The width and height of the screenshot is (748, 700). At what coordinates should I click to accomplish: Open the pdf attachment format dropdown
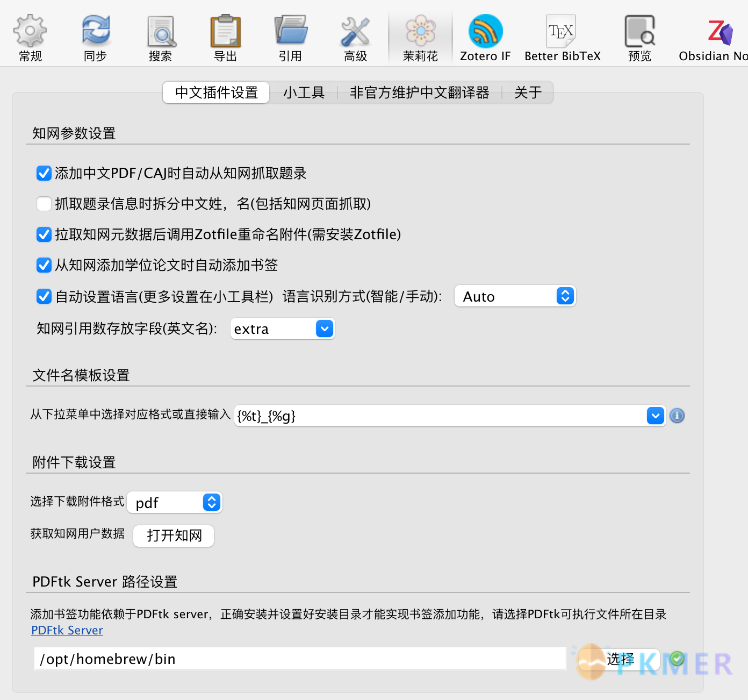point(175,502)
